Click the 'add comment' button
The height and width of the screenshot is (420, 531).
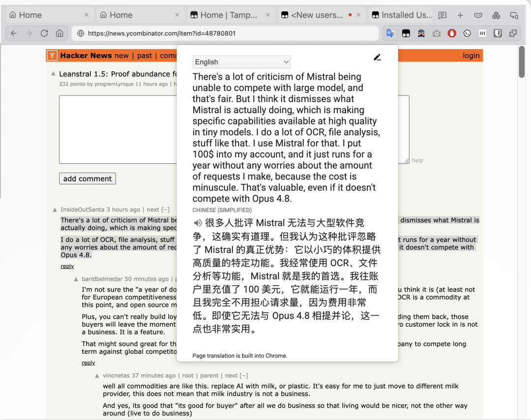click(x=88, y=179)
